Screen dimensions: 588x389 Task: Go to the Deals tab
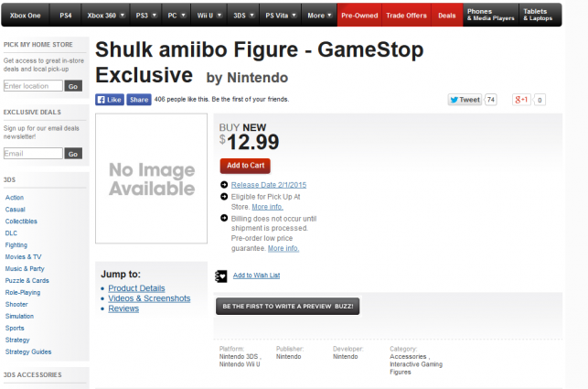447,16
